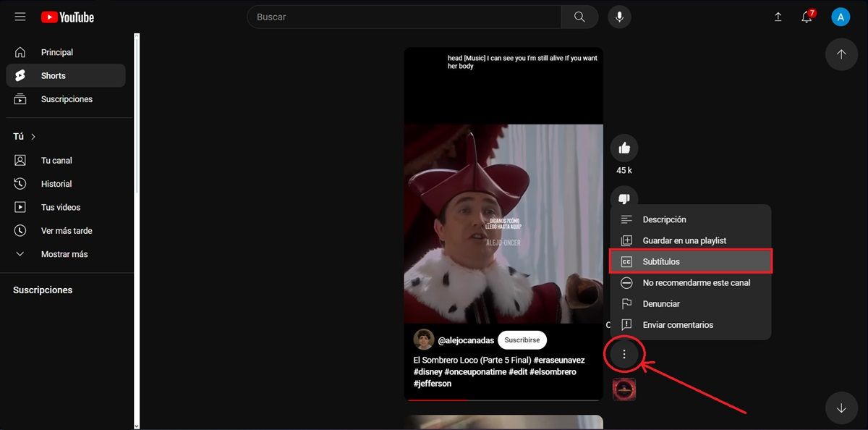This screenshot has height=430, width=868.
Task: Open the upload/create icon
Action: tap(778, 16)
